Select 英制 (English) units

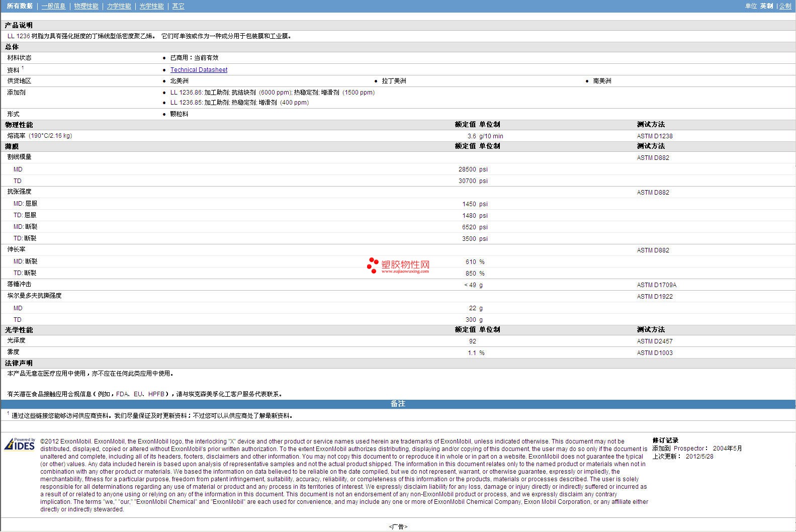pos(766,6)
